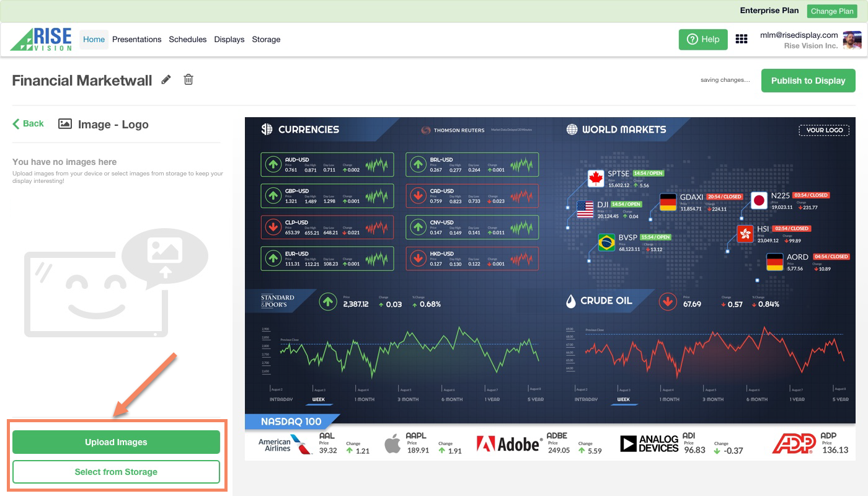Click Select from Storage
Viewport: 868px width, 496px height.
tap(116, 472)
